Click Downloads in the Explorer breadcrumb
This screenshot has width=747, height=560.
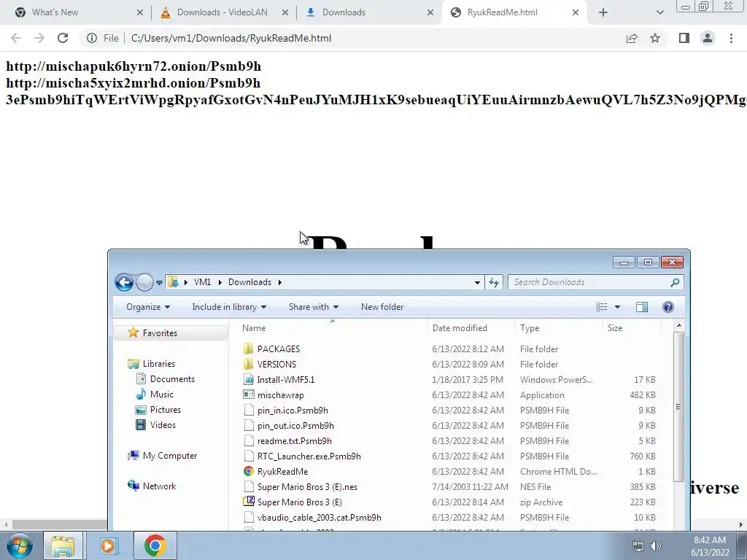(249, 282)
